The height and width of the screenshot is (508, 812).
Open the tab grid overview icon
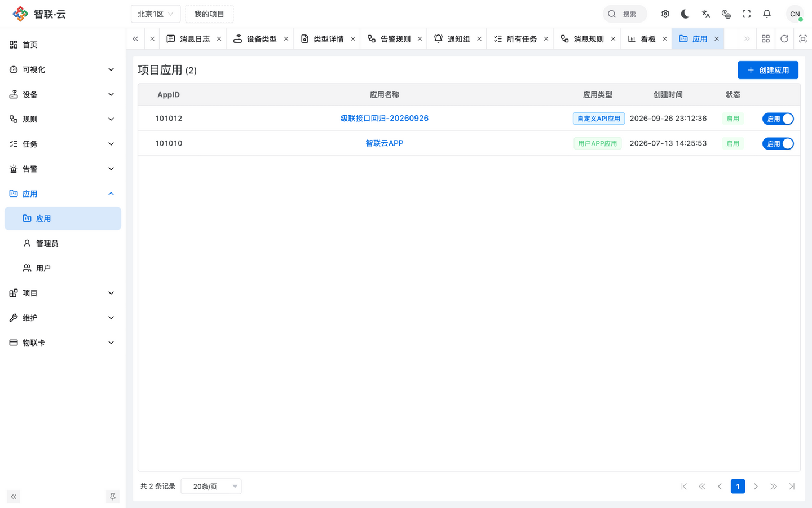click(x=766, y=39)
